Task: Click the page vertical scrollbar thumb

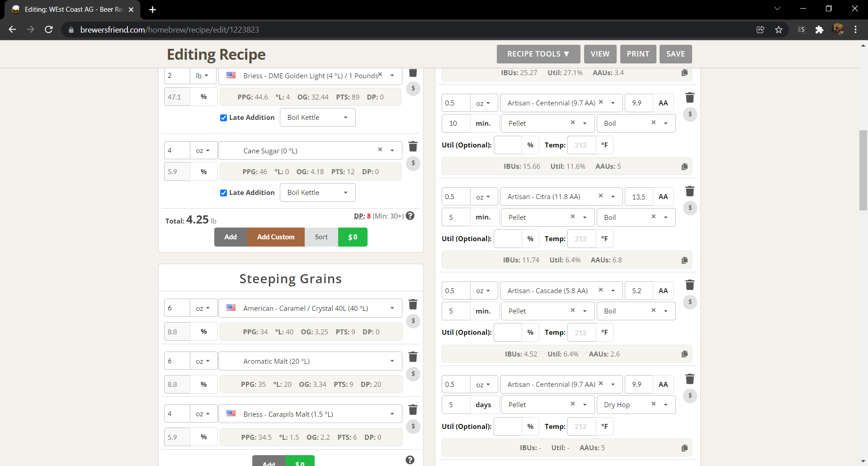Action: (x=863, y=171)
